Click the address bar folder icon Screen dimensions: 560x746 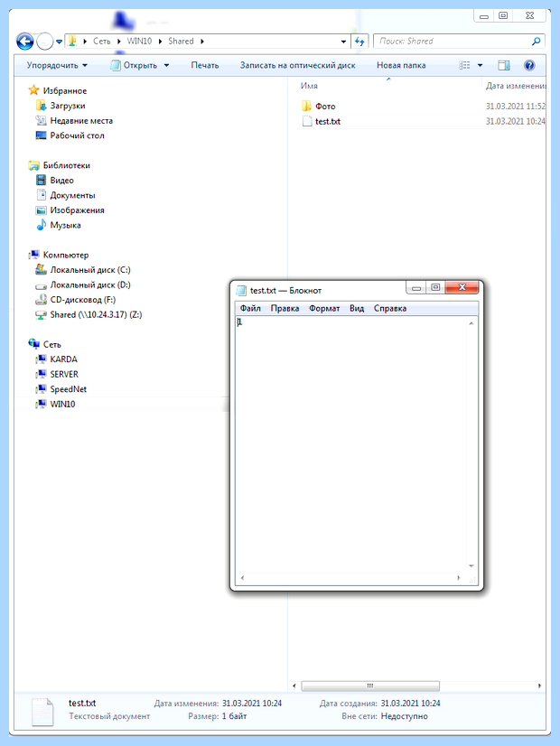tap(72, 41)
